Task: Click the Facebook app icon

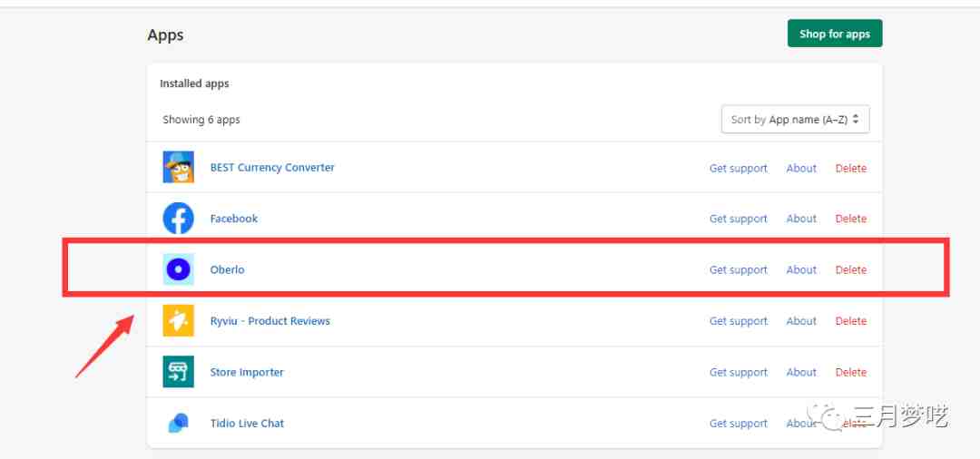Action: [x=178, y=219]
